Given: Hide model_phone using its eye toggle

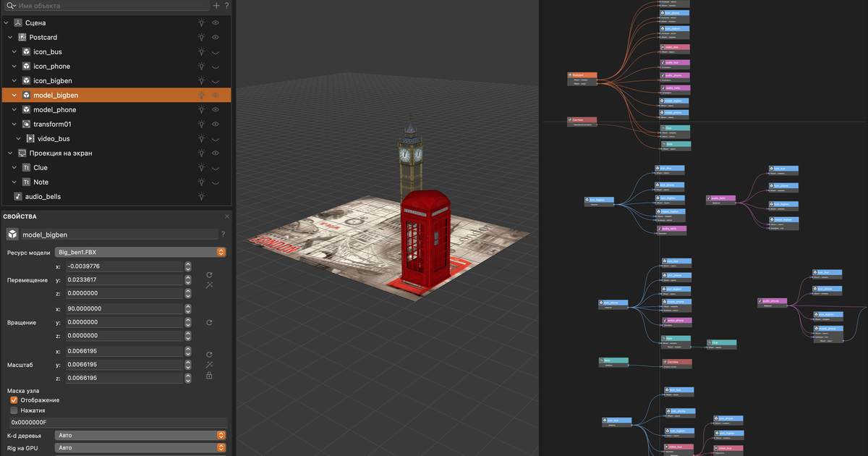Looking at the screenshot, I should click(216, 109).
